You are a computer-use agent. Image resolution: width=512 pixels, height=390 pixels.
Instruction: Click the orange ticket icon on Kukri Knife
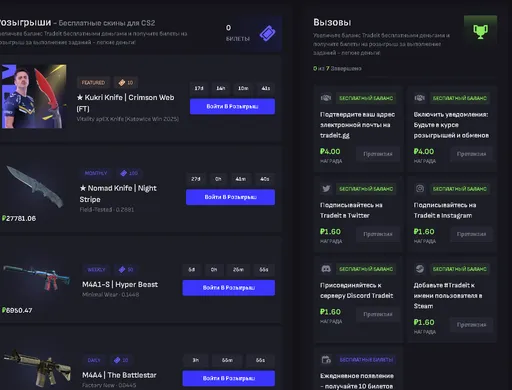(x=122, y=82)
